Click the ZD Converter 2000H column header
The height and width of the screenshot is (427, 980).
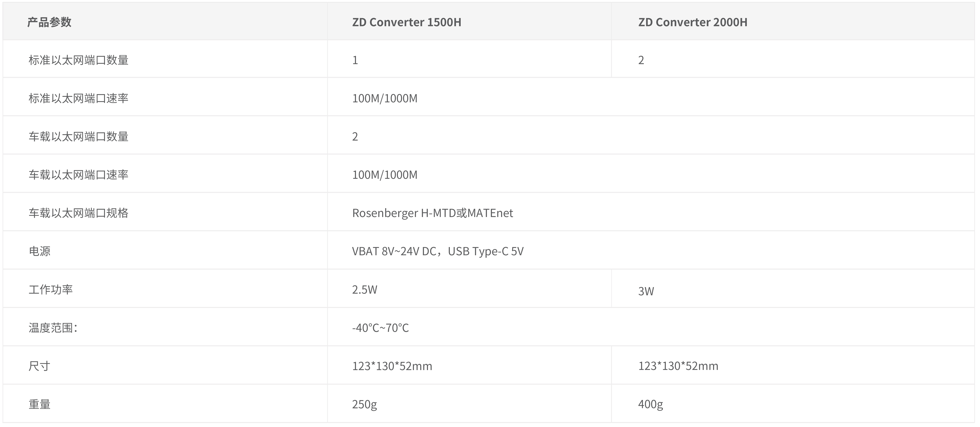[692, 22]
